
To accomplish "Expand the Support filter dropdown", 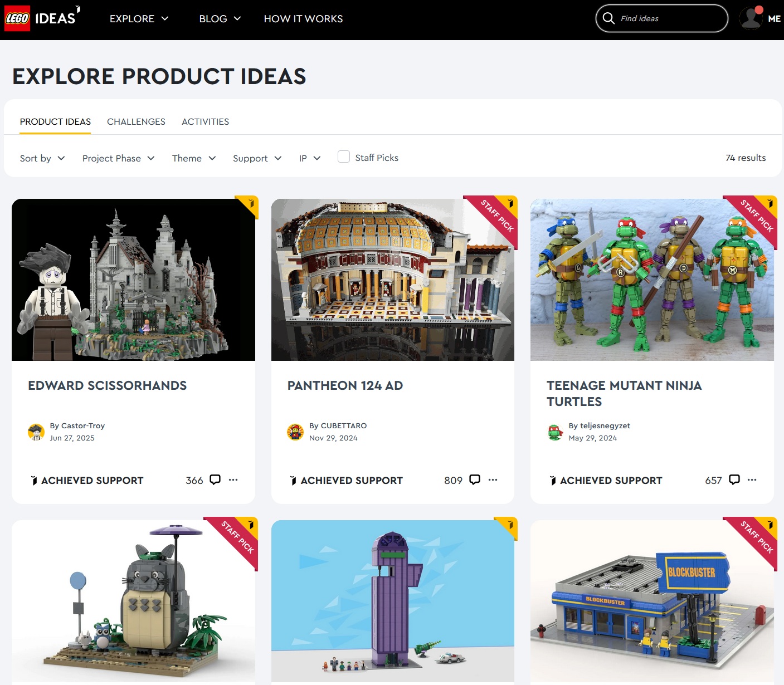I will [257, 158].
